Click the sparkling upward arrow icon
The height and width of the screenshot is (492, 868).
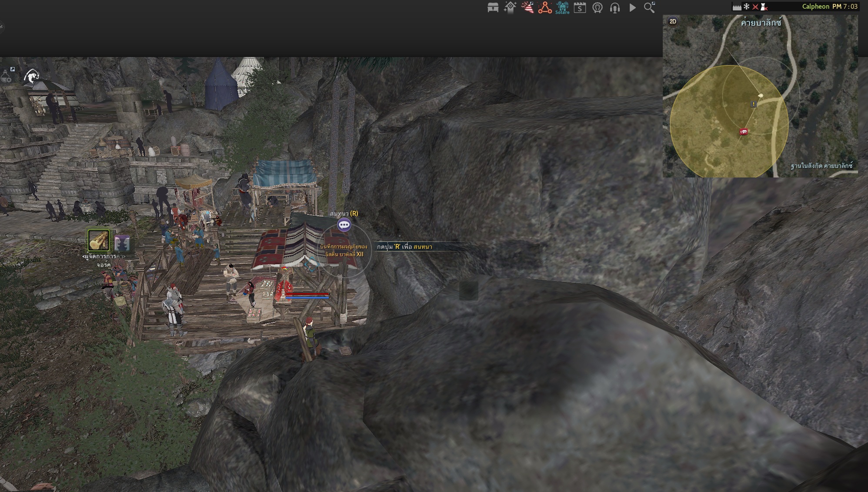click(x=510, y=8)
